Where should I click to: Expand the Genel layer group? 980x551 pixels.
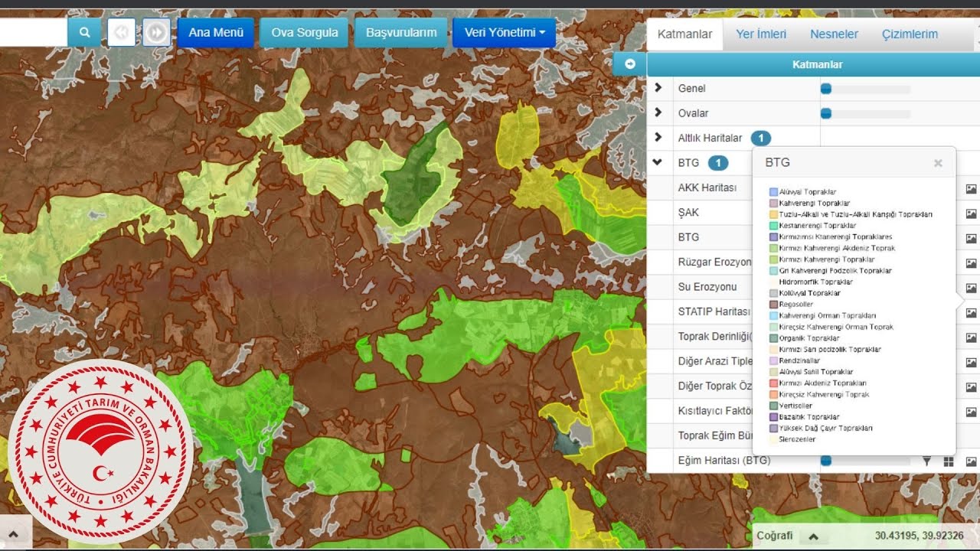click(x=658, y=88)
